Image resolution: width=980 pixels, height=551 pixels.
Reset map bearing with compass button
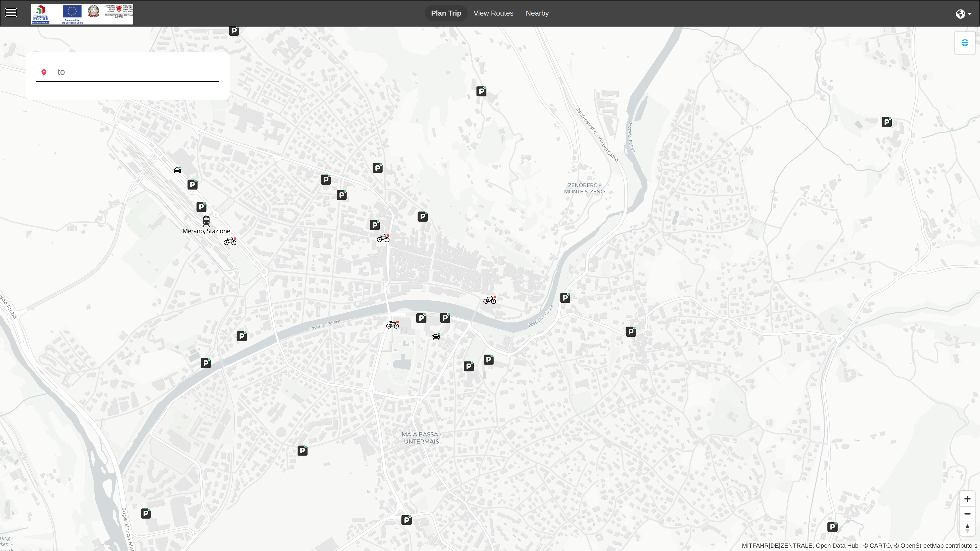(967, 528)
